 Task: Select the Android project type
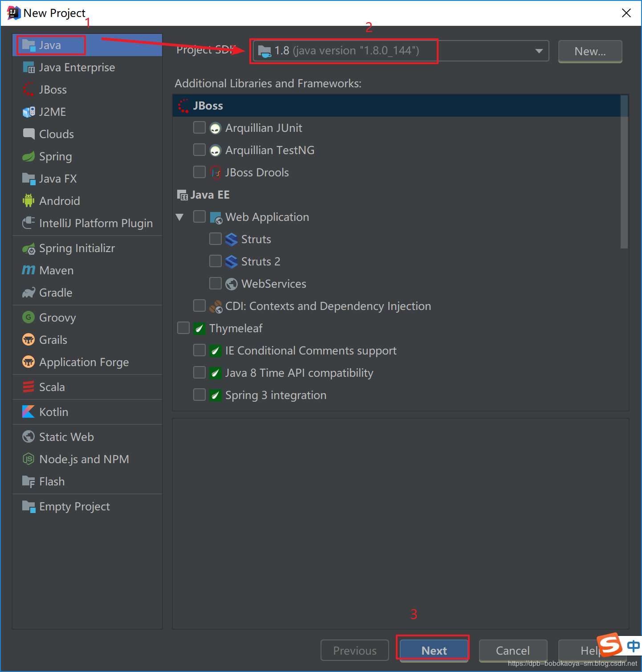tap(87, 201)
